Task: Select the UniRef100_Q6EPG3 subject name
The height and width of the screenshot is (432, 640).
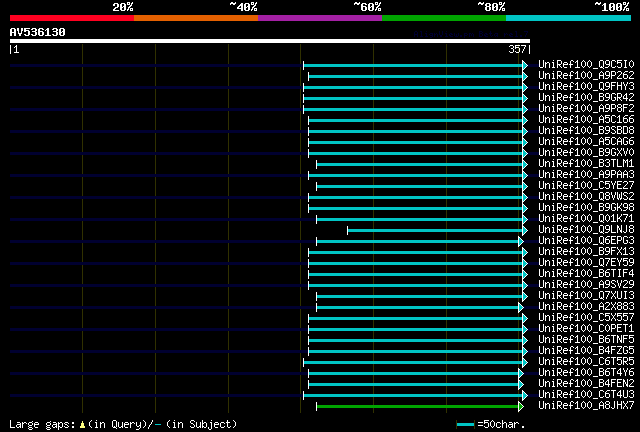Action: tap(586, 240)
